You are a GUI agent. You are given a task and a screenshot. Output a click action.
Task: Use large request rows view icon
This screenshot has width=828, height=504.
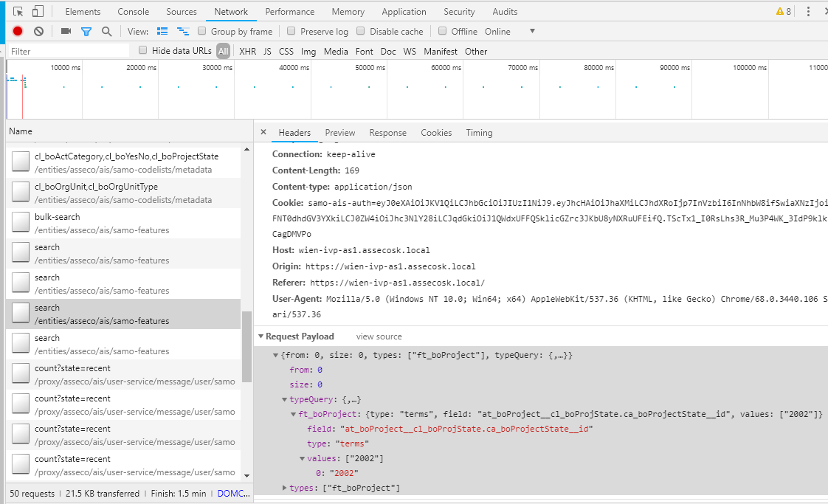(162, 31)
